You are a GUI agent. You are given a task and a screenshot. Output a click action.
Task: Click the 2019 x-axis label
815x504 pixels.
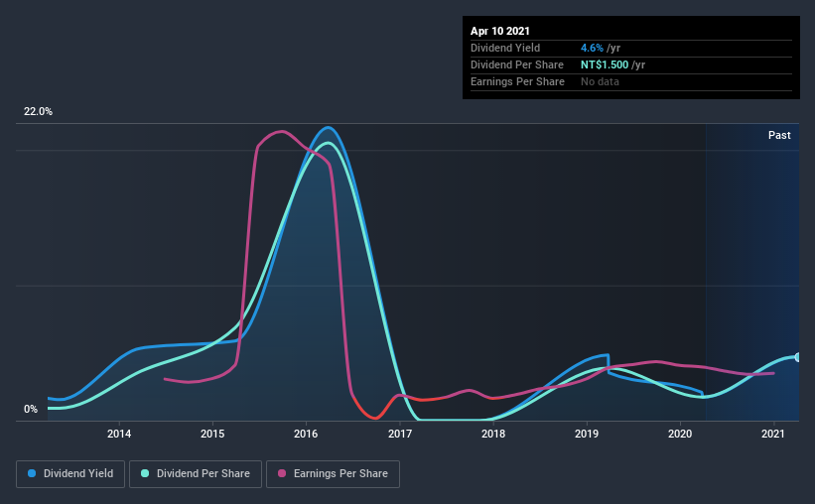[587, 434]
